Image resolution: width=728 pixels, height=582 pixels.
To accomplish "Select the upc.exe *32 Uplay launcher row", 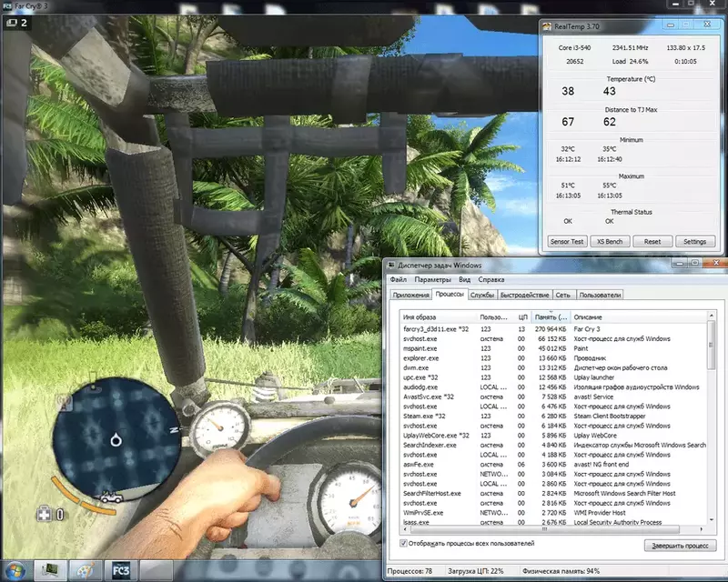I will (553, 377).
